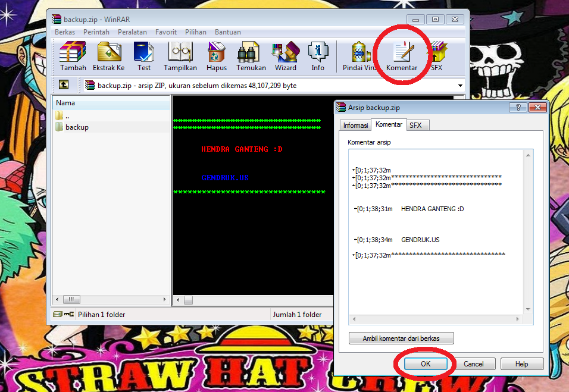Viewport: 569px width, 392px height.
Task: Open the Favorit menu
Action: tap(166, 32)
